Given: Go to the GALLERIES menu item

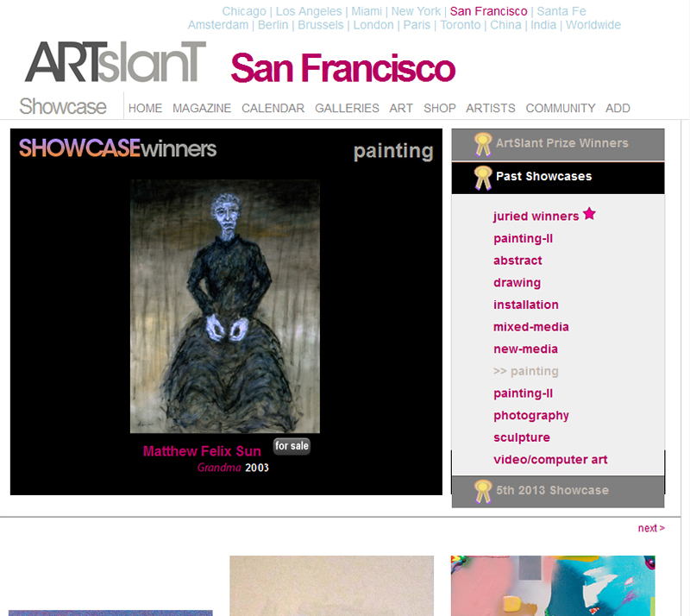Looking at the screenshot, I should tap(347, 108).
